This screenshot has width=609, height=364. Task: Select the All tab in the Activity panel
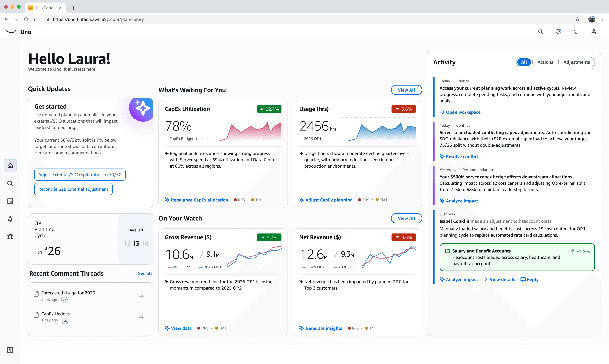pyautogui.click(x=524, y=62)
